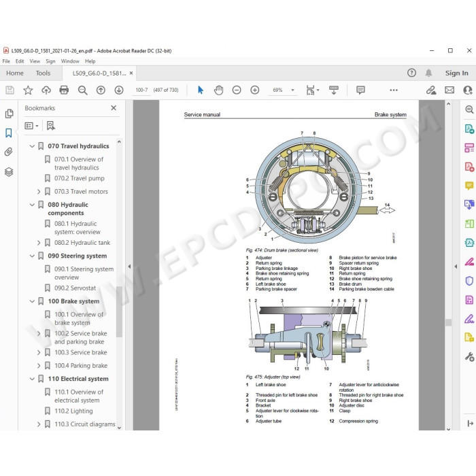Open Page Thumbnails panel

(9, 114)
